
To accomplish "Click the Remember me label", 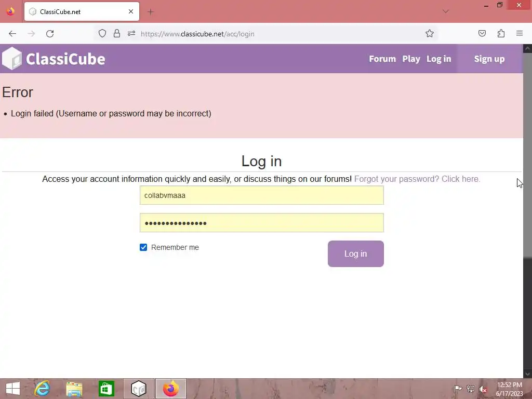I will point(175,247).
